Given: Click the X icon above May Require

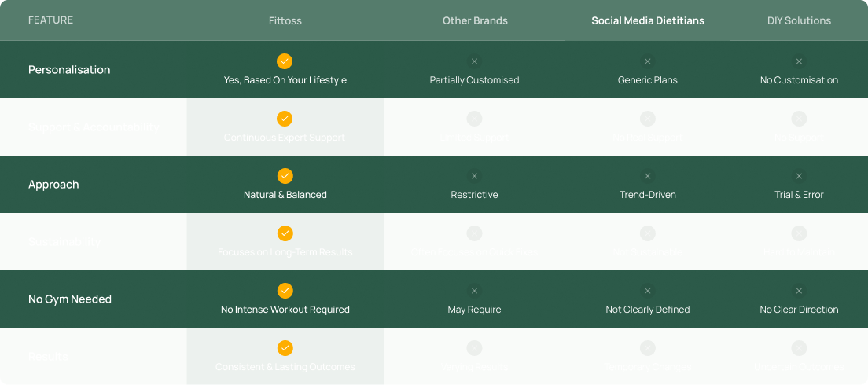Looking at the screenshot, I should click(x=474, y=291).
